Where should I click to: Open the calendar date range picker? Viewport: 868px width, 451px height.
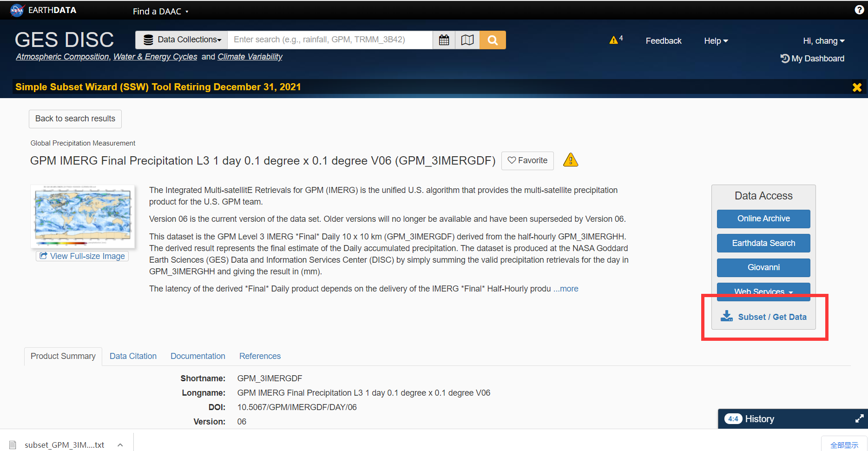[444, 40]
